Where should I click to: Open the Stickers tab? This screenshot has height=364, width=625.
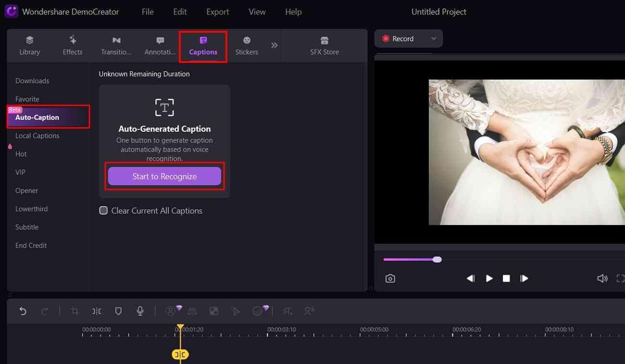pos(247,46)
